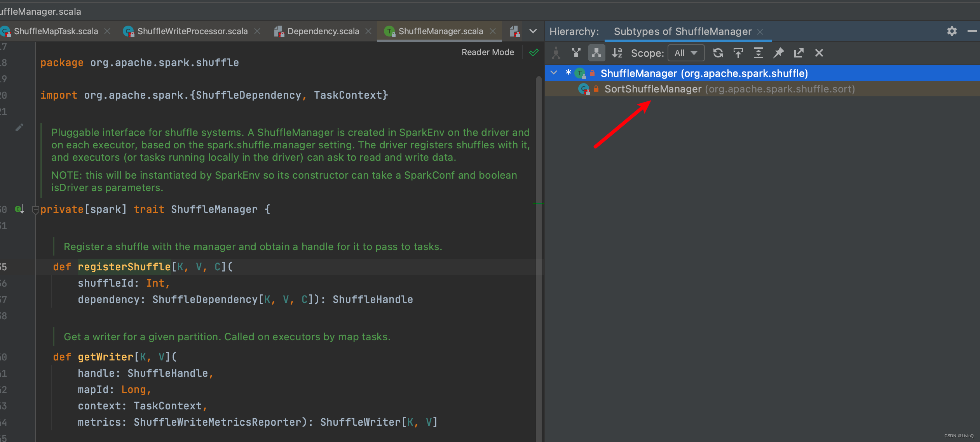Select SortShuffleManager in hierarchy tree
This screenshot has height=442, width=980.
click(653, 89)
